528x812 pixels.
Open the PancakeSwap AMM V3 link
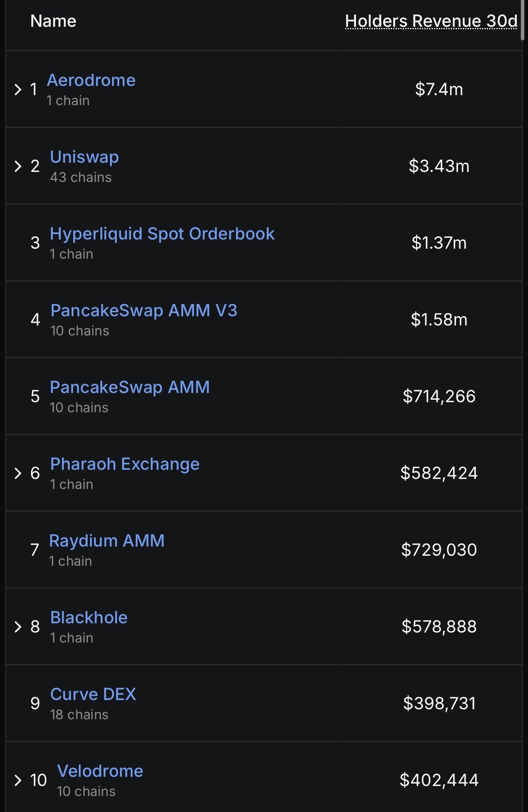[144, 311]
